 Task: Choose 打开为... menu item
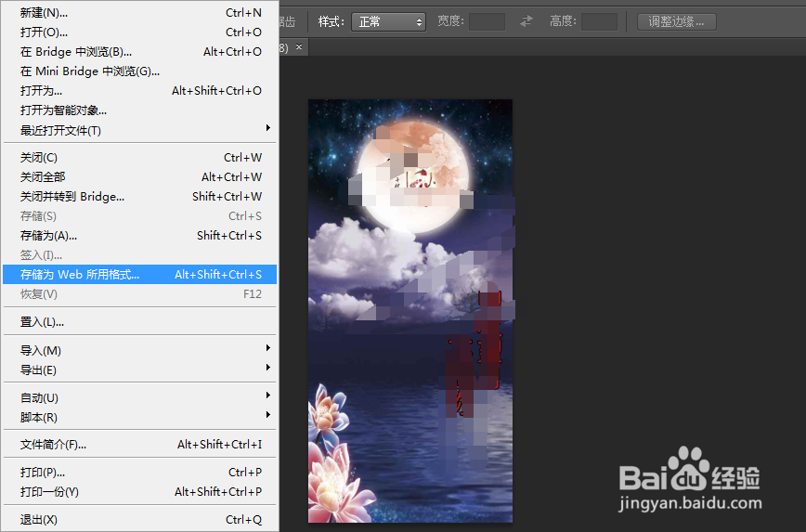(140, 91)
